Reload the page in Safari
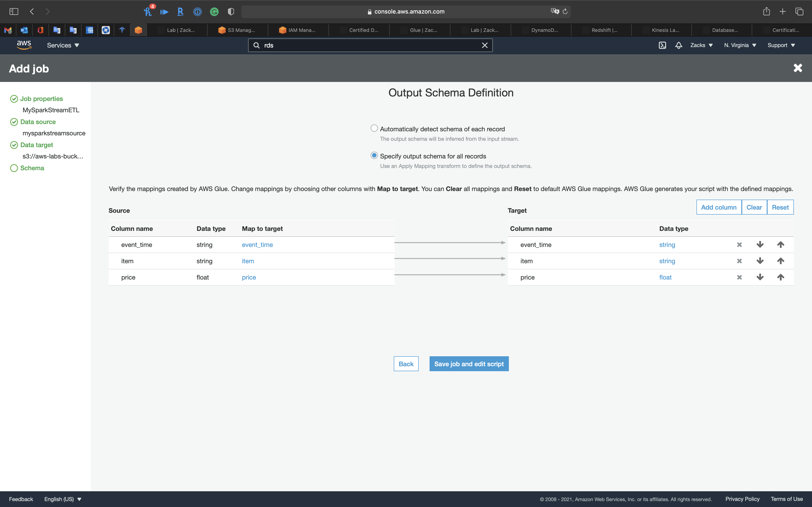The image size is (812, 507). click(565, 11)
